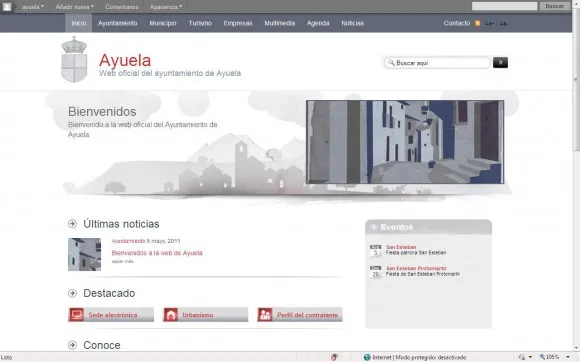Image resolution: width=580 pixels, height=362 pixels.
Task: Open the zoom level dropdown arrow
Action: (x=568, y=357)
